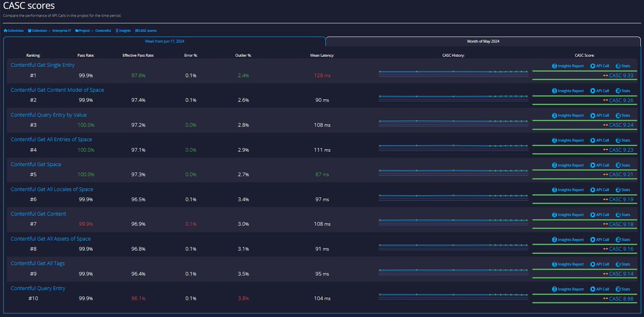644x317 pixels.
Task: Open the Contentful Get Single Entry link
Action: [43, 65]
